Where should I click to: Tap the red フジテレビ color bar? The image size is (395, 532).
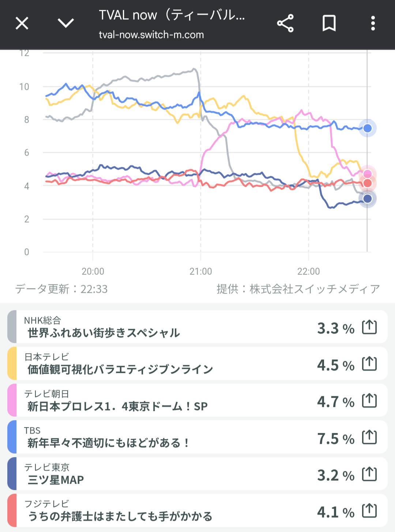click(x=12, y=511)
